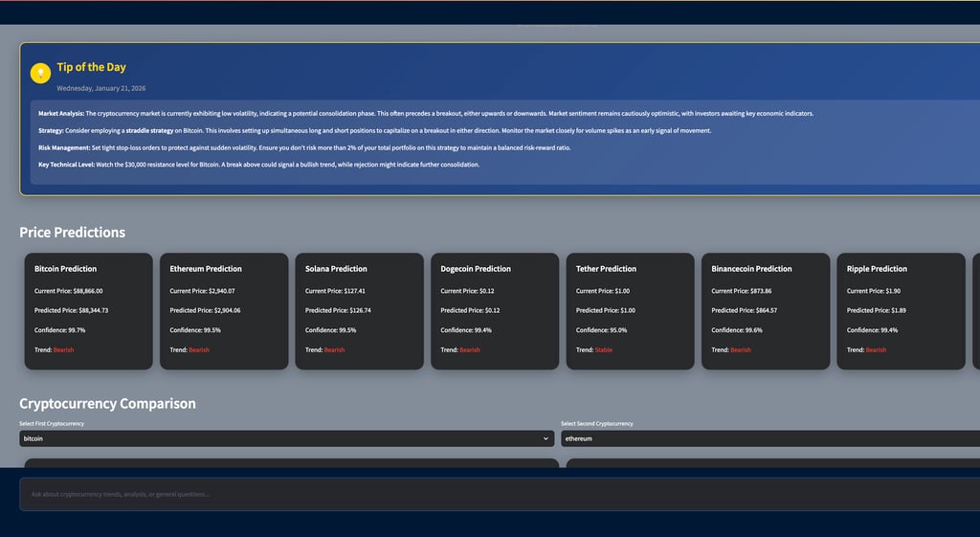Click the Bearish trend on Ethereum card
Image resolution: width=980 pixels, height=537 pixels.
[x=199, y=350]
